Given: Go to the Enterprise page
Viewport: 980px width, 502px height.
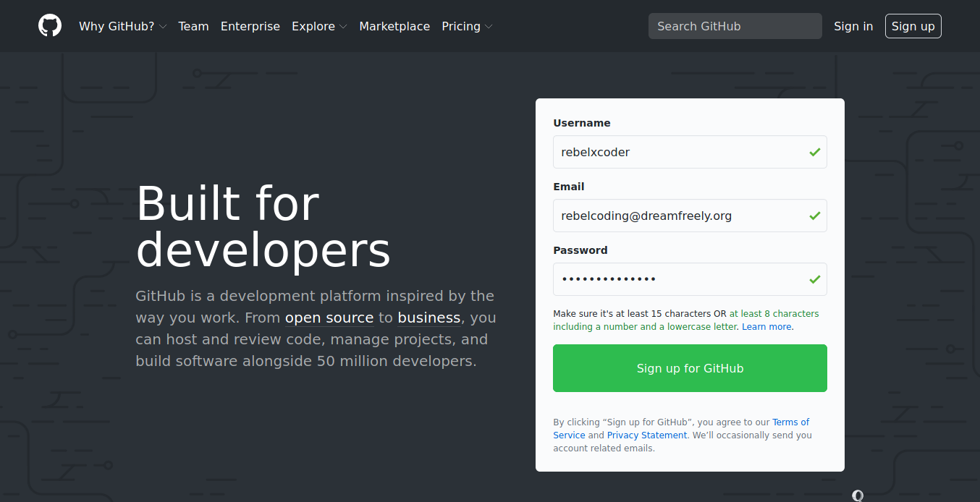Looking at the screenshot, I should tap(250, 26).
